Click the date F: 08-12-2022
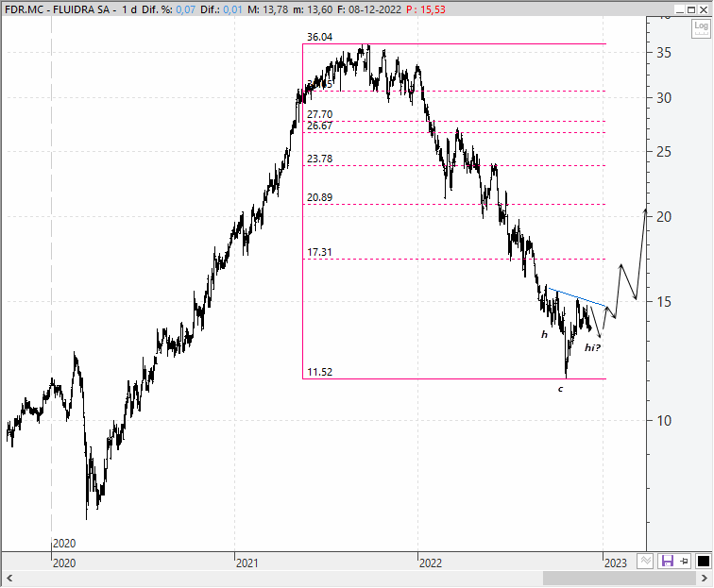714x588 pixels. tap(369, 9)
